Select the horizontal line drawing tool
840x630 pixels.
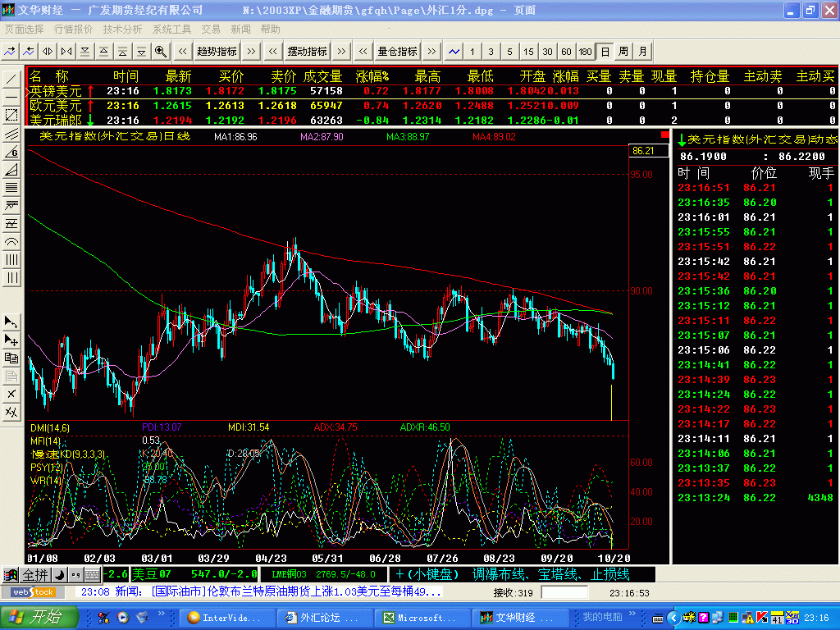pyautogui.click(x=11, y=97)
